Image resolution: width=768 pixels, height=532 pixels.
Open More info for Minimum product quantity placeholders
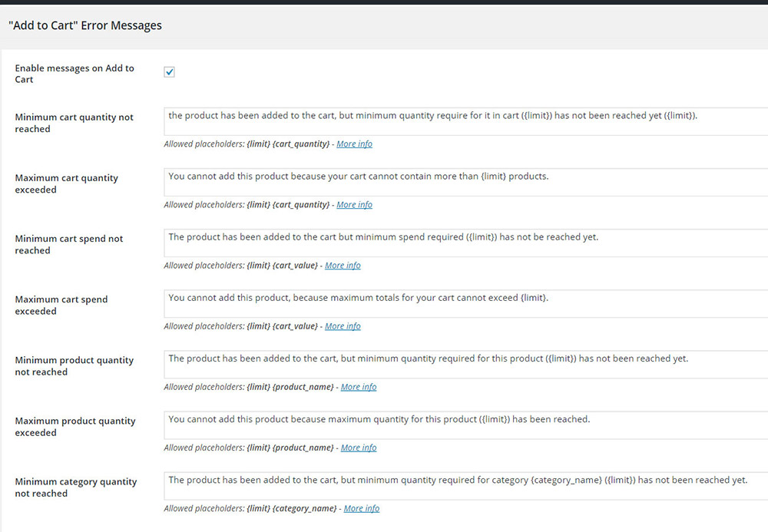[359, 387]
